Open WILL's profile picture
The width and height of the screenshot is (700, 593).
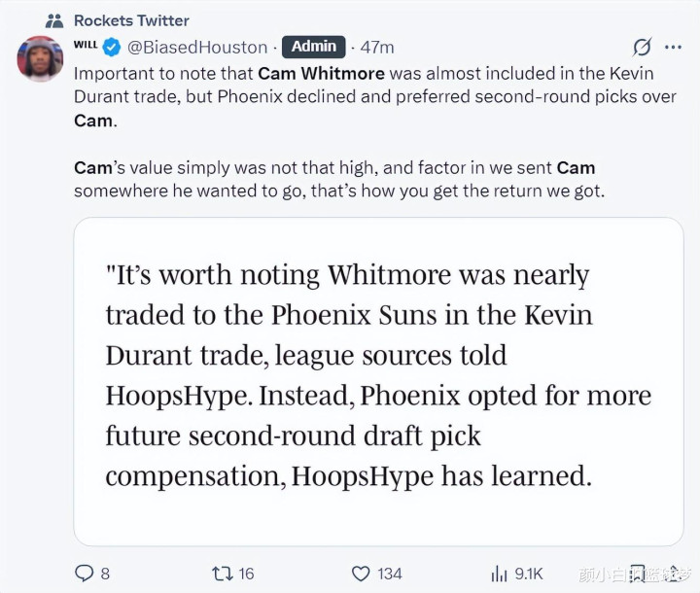[41, 59]
